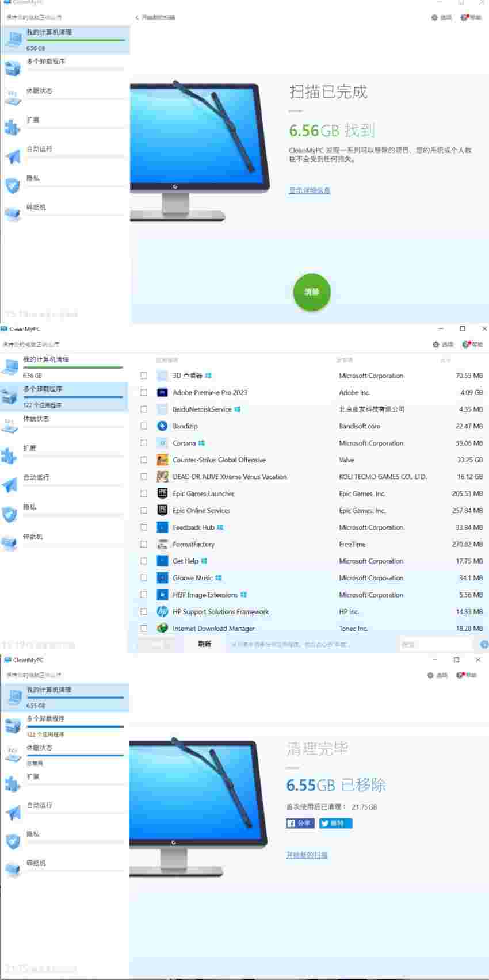Image resolution: width=489 pixels, height=980 pixels.
Task: Click the FormatFactory icon in the list
Action: click(x=162, y=544)
